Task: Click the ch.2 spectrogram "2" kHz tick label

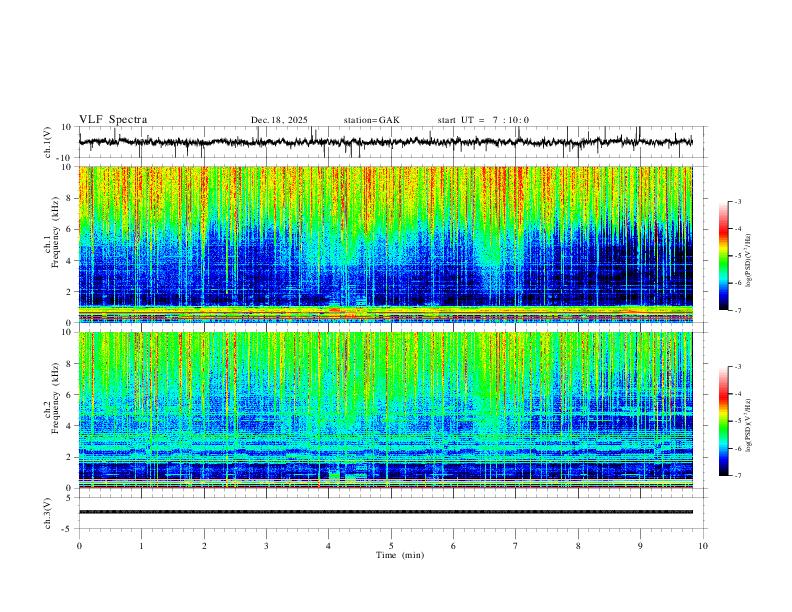Action: (70, 457)
